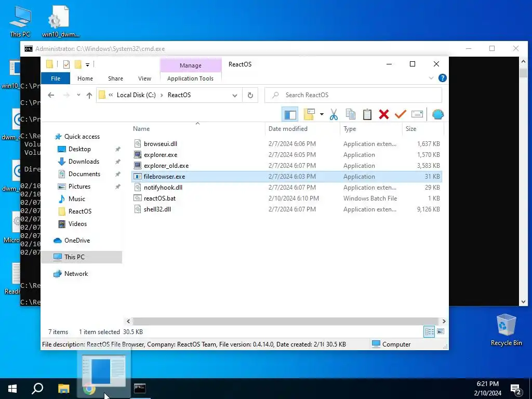532x399 pixels.
Task: Open the View ribbon tab
Action: click(x=144, y=78)
